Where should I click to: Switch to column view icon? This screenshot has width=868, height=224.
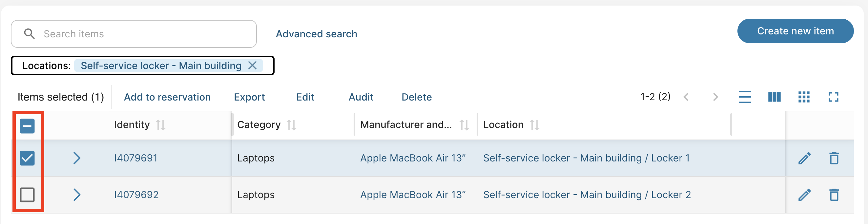click(x=774, y=97)
